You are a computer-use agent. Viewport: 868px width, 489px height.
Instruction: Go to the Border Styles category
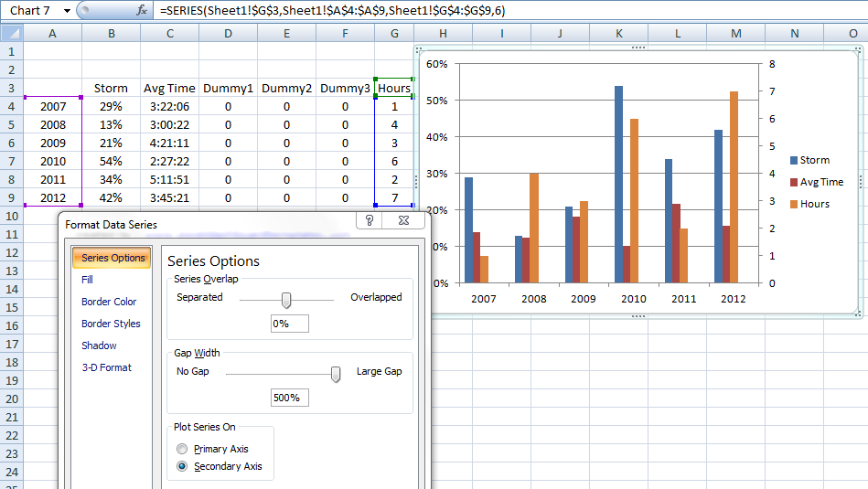tap(111, 324)
